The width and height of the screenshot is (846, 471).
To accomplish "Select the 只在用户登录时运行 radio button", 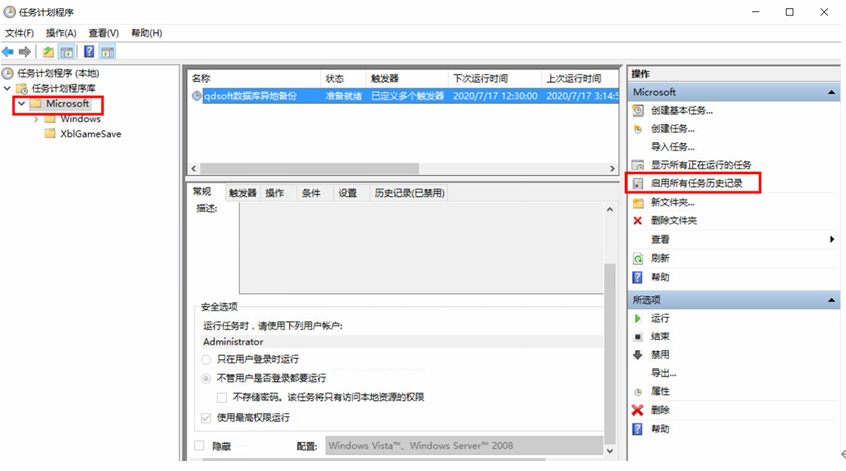I will coord(206,359).
